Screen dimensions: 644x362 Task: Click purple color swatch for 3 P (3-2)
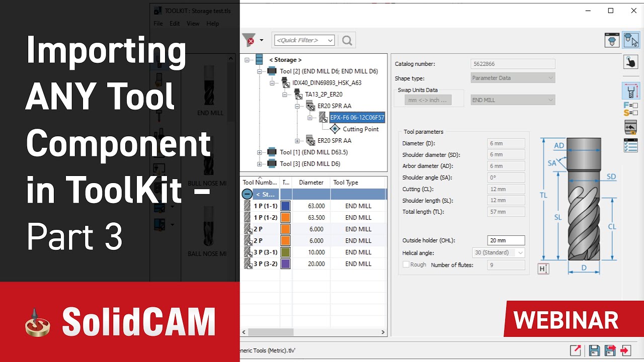[285, 264]
